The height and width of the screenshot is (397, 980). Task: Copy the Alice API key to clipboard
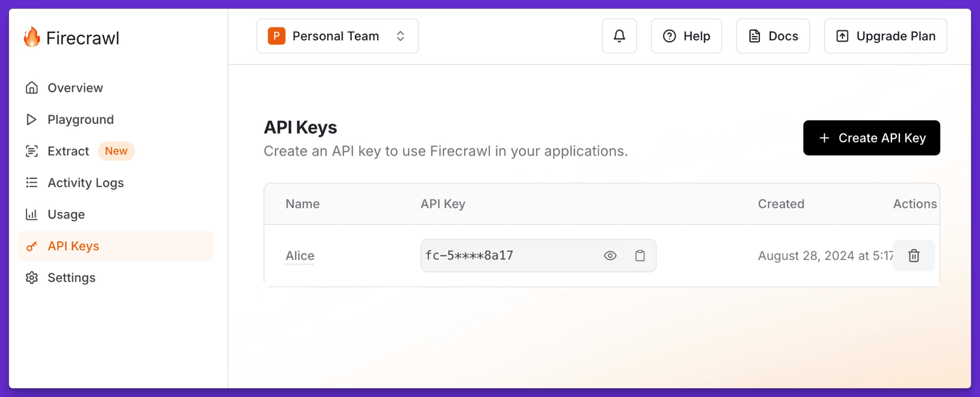[x=640, y=256]
